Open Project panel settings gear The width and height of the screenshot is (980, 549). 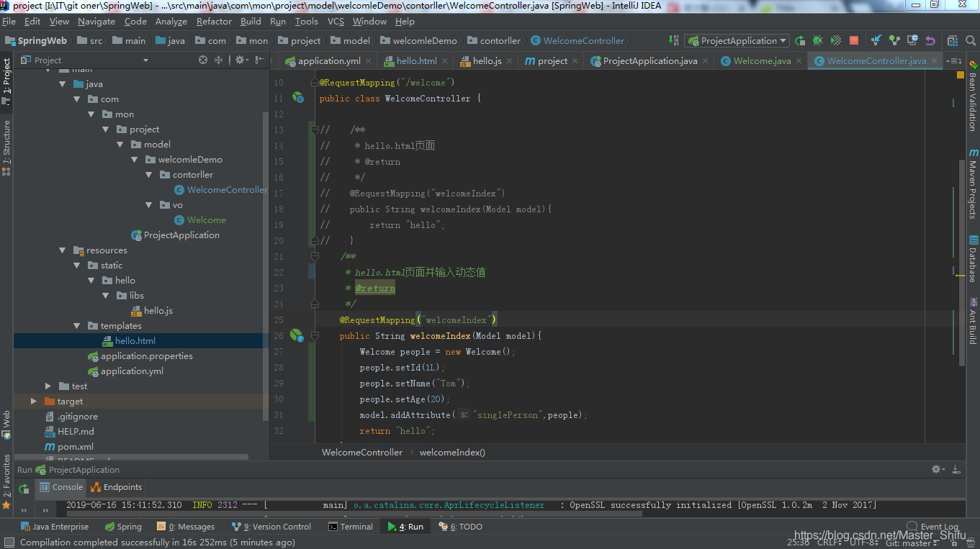240,60
